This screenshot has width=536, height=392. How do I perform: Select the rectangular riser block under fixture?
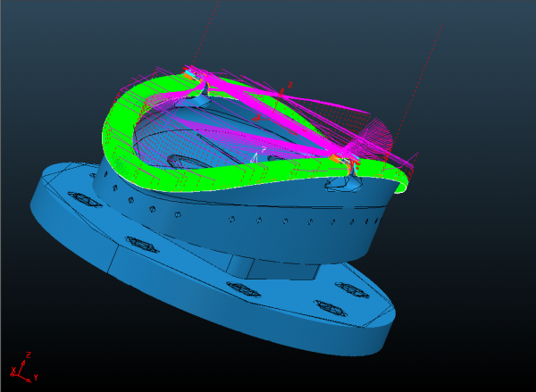pyautogui.click(x=273, y=268)
